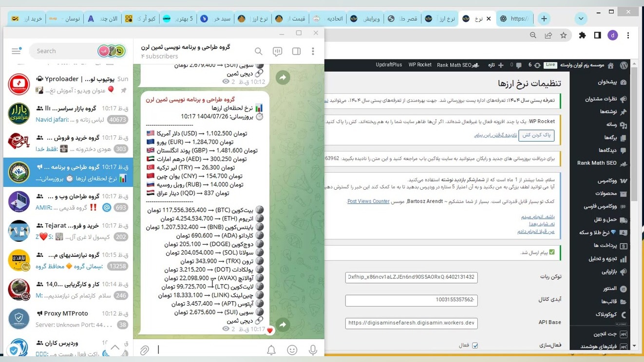The image size is (644, 362).
Task: Switch to the https:// browser tab
Action: [514, 18]
